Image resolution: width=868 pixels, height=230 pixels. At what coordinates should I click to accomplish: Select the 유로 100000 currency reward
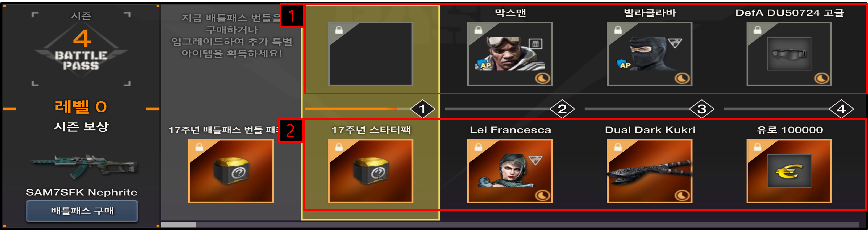click(789, 171)
